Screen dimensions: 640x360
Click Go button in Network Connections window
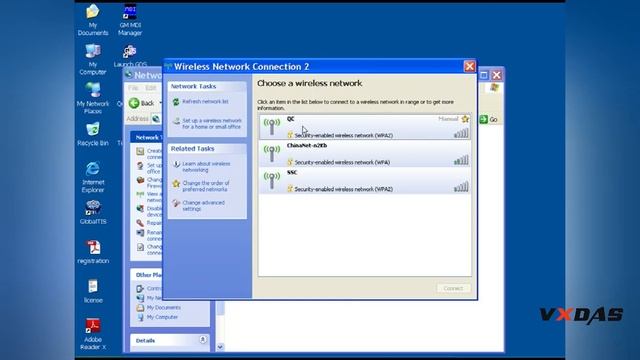point(489,120)
